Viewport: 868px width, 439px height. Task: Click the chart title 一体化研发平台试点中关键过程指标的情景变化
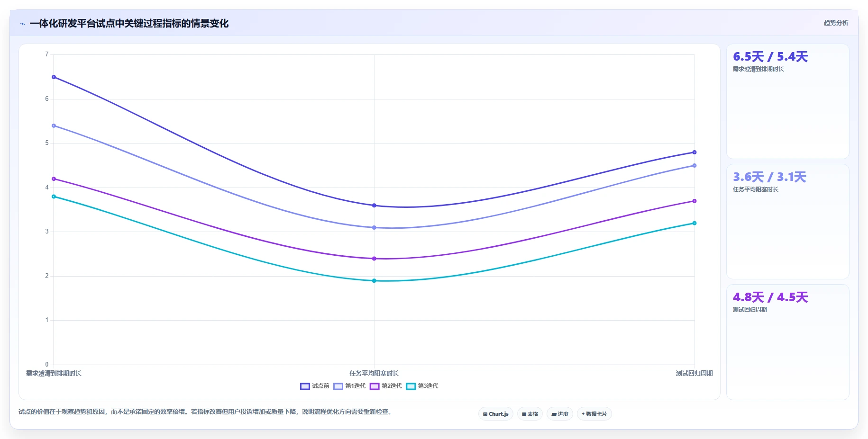point(129,23)
